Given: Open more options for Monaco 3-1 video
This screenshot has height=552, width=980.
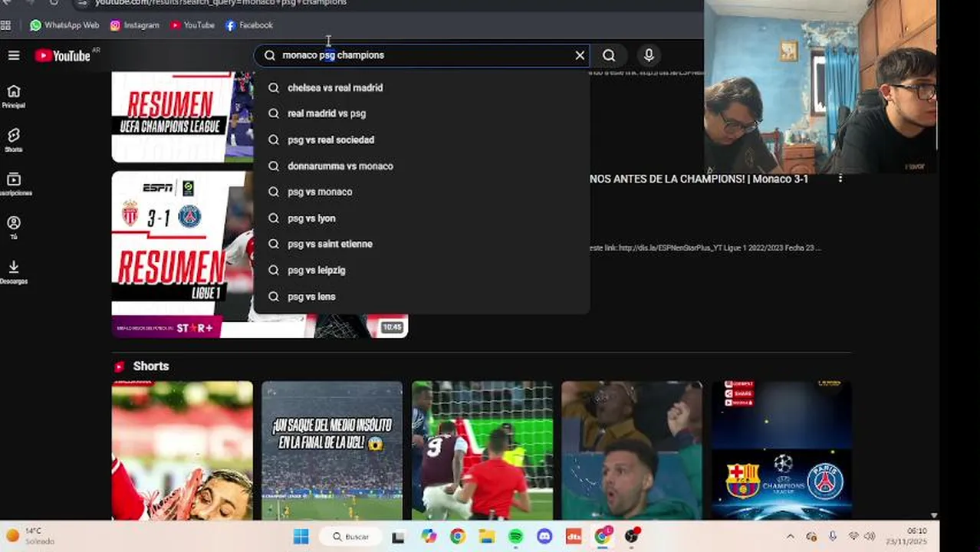Looking at the screenshot, I should (x=840, y=179).
